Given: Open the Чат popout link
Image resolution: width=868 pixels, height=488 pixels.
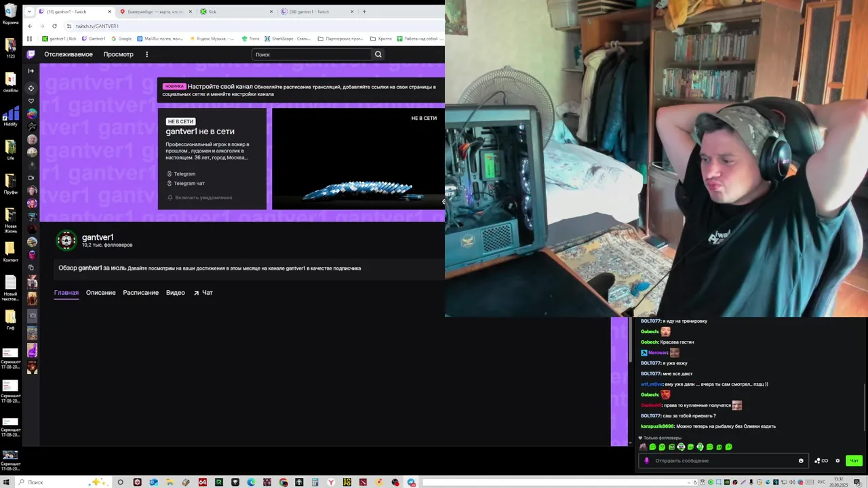Looking at the screenshot, I should 203,293.
